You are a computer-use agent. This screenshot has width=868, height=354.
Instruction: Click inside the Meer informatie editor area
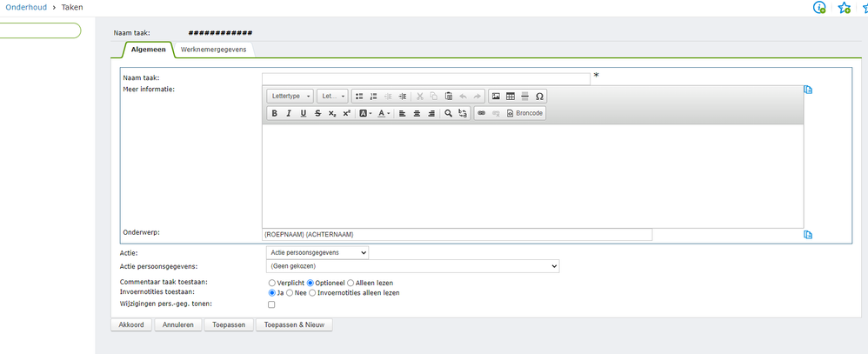pos(532,176)
